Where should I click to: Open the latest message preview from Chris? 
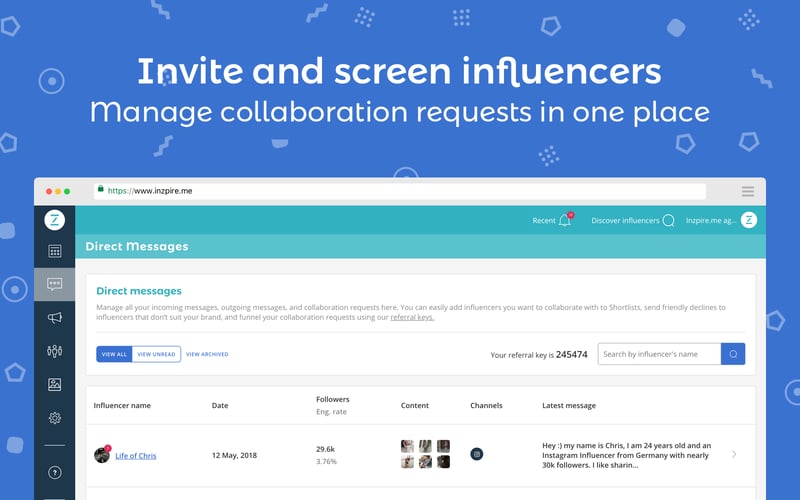click(x=627, y=455)
